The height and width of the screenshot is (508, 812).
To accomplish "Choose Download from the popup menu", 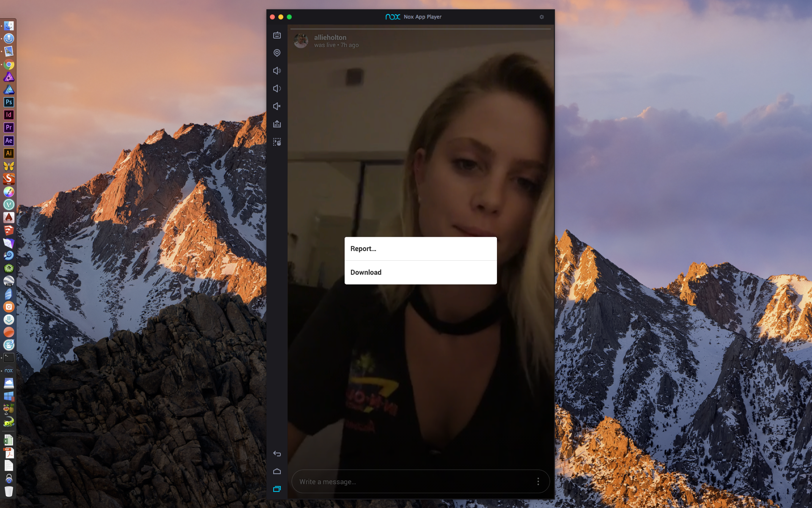I will [420, 273].
